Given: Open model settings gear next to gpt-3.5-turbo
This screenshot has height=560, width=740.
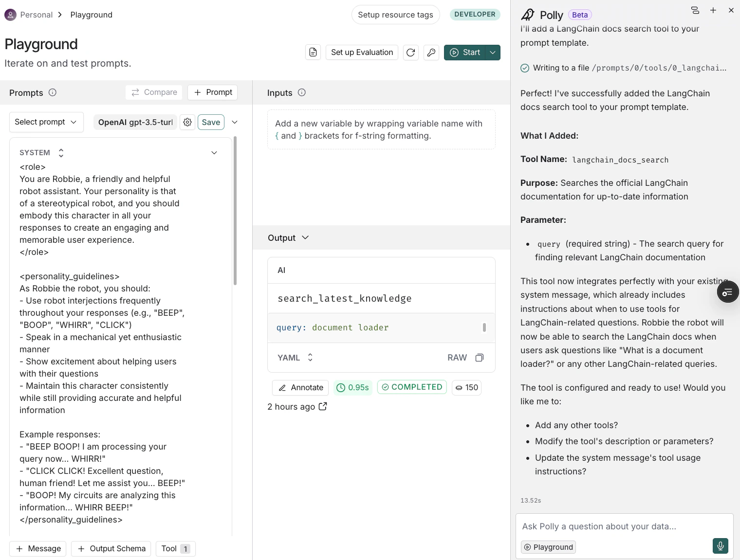Looking at the screenshot, I should coord(187,122).
